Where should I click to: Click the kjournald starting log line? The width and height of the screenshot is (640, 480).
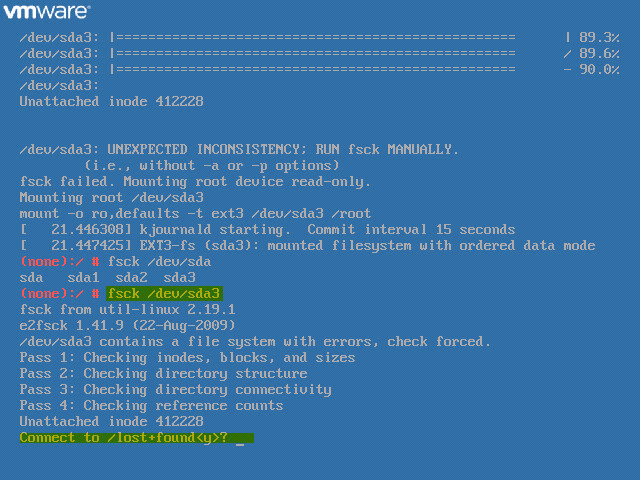(x=267, y=230)
